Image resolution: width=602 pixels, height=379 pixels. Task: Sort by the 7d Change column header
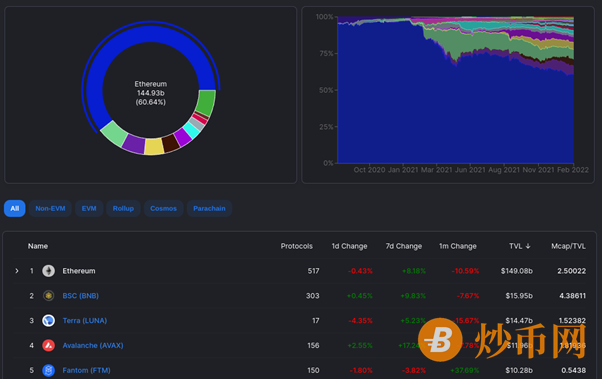pos(404,246)
